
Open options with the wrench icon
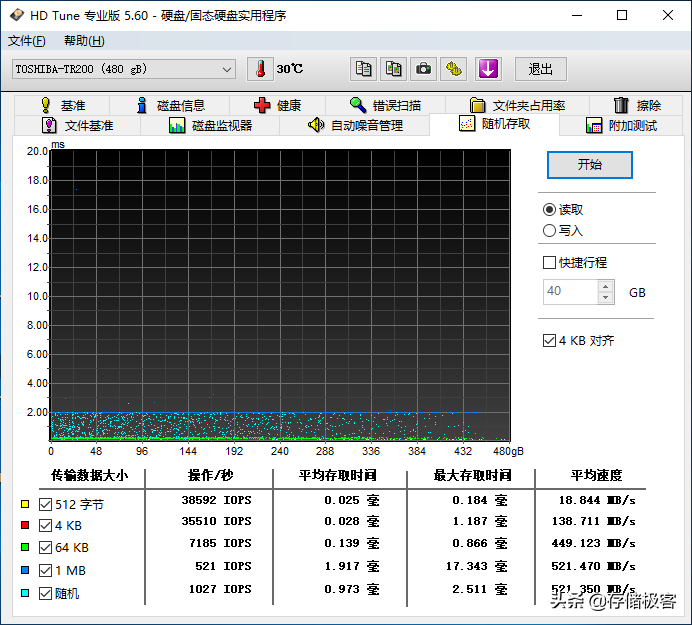click(454, 69)
